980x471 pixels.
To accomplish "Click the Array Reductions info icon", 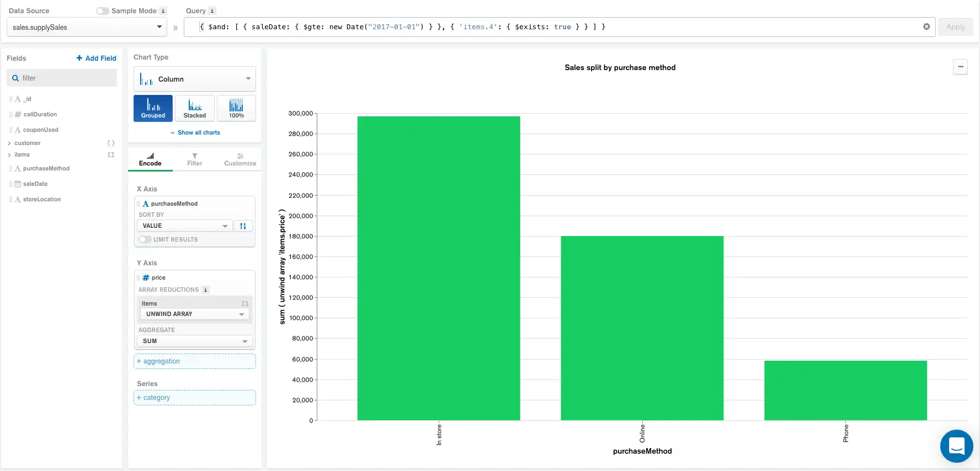I will (x=205, y=290).
